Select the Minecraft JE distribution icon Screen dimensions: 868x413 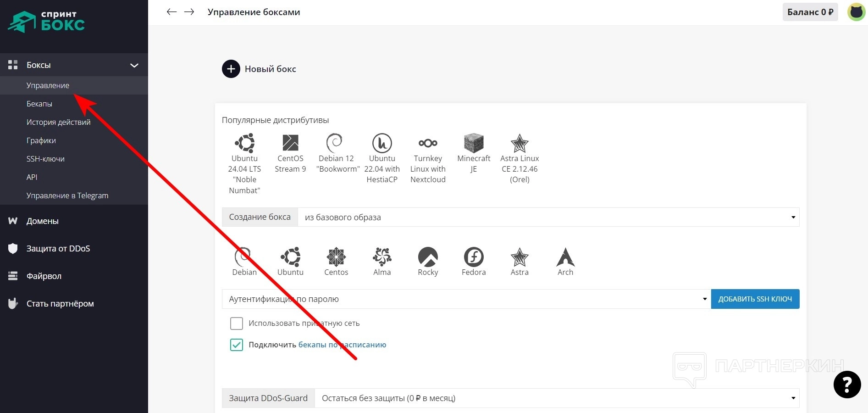[474, 144]
